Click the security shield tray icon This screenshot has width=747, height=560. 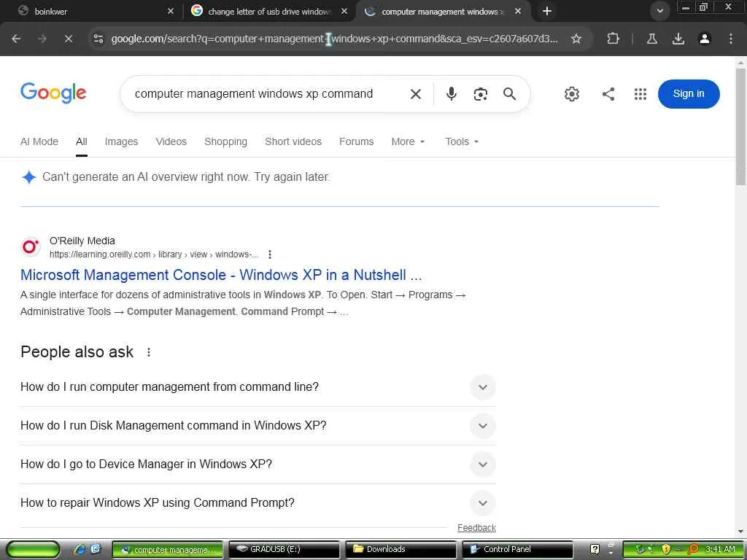(665, 549)
